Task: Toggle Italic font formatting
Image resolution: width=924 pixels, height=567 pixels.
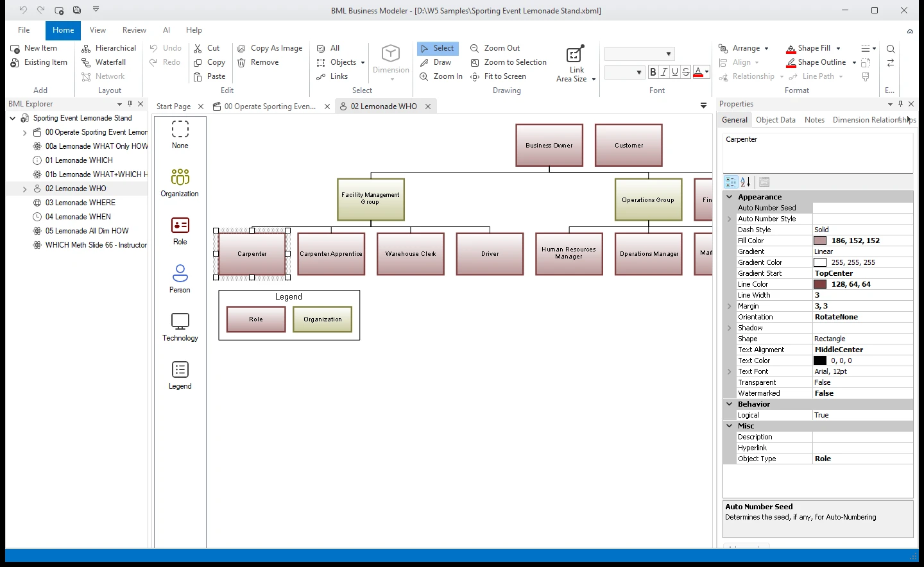Action: (x=664, y=72)
